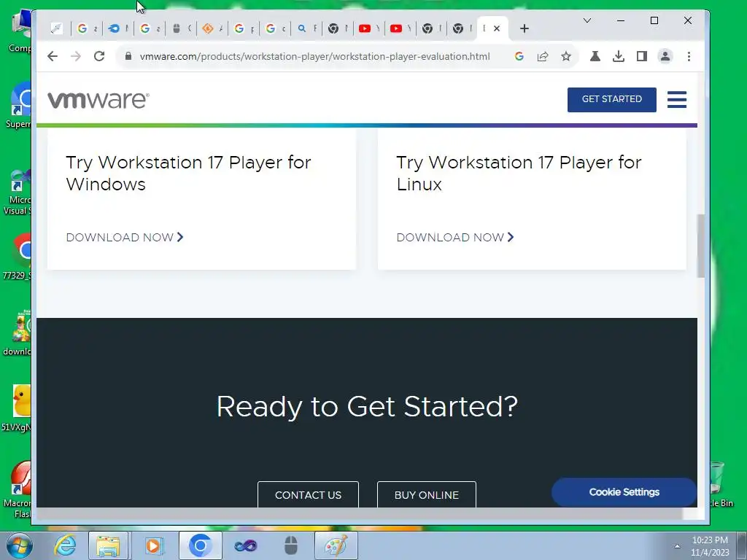Open a new browser tab
Screen dimensions: 747x560
point(525,28)
